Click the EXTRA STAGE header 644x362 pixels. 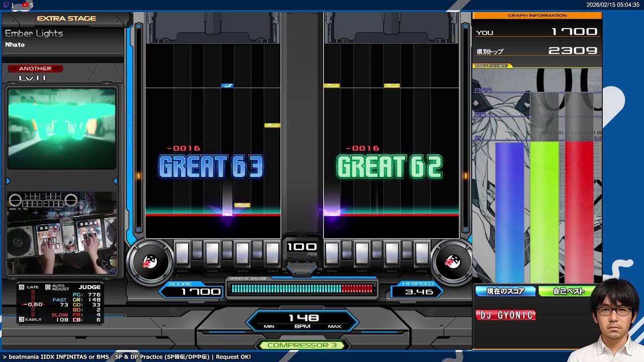tap(66, 18)
